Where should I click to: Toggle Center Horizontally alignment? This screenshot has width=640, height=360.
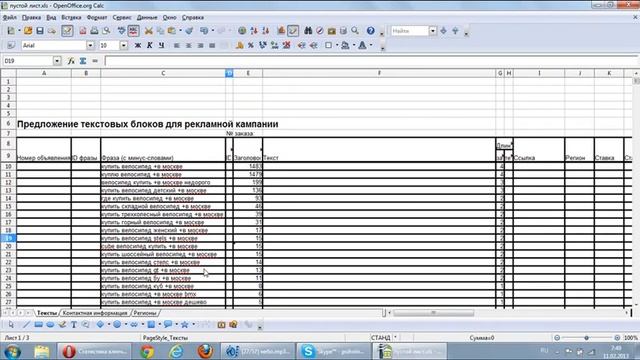[189, 45]
